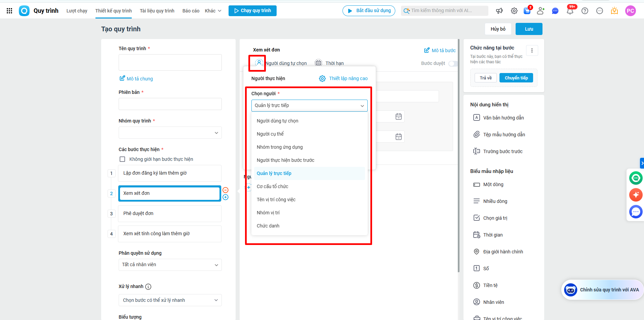Click the Hủy bỏ button
Screen dimensions: 644x320
(498, 29)
